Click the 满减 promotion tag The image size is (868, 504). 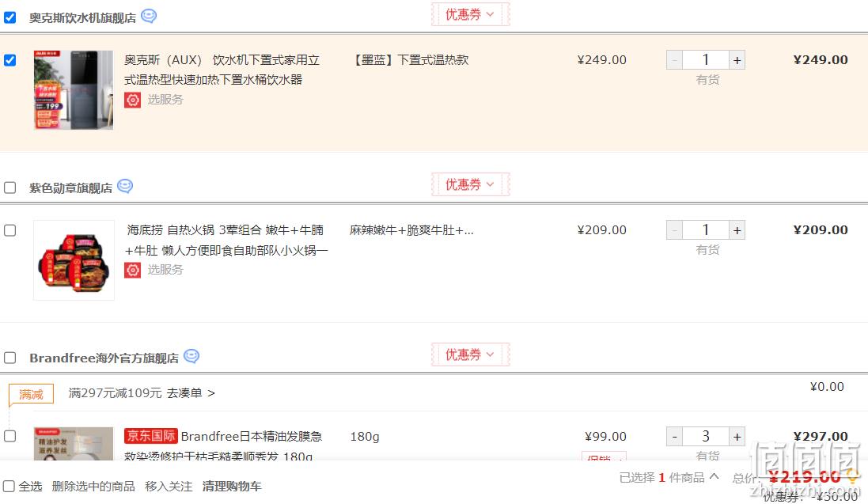(31, 394)
